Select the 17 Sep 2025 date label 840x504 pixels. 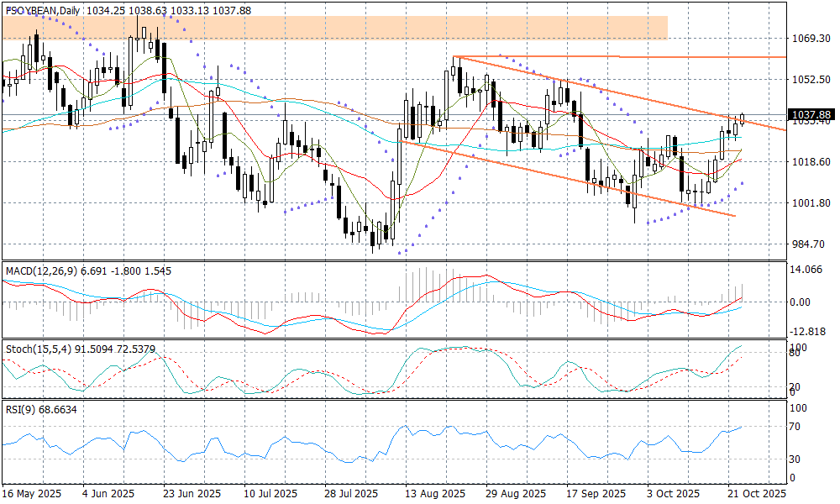(596, 494)
